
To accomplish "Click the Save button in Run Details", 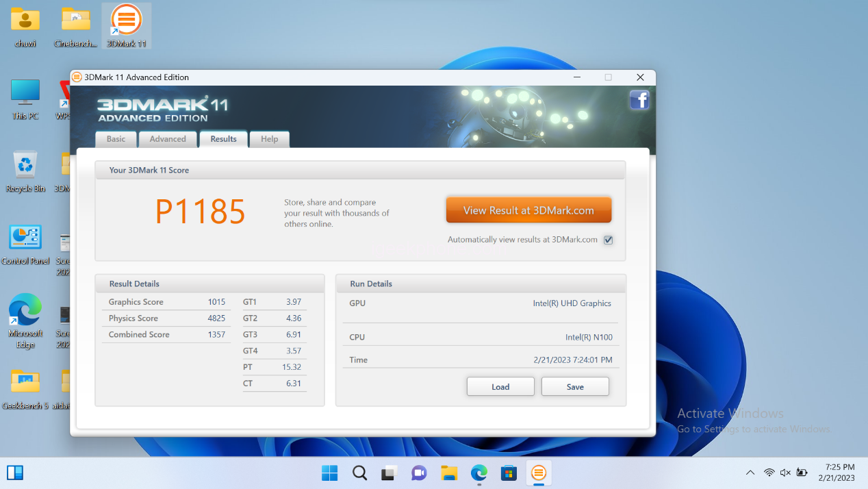I will point(575,387).
